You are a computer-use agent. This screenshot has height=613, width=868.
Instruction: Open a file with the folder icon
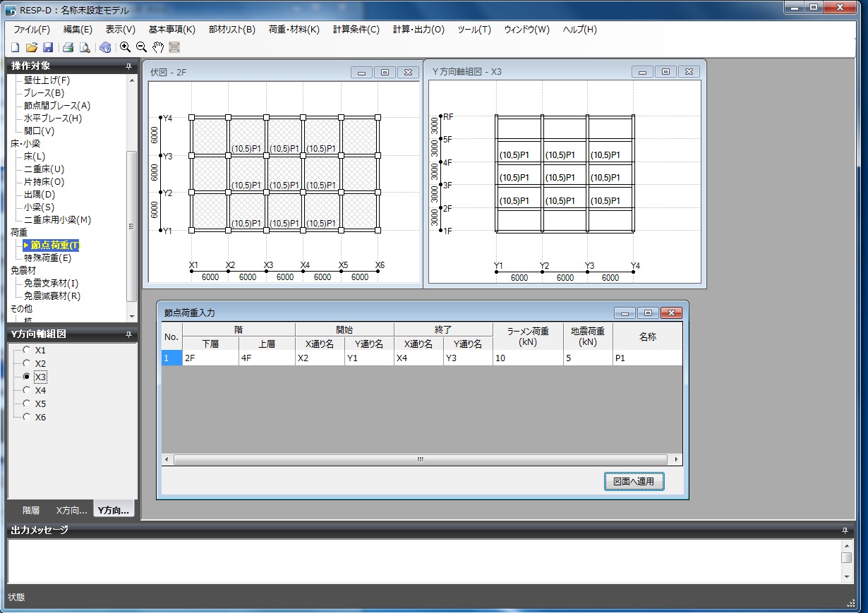coord(31,47)
